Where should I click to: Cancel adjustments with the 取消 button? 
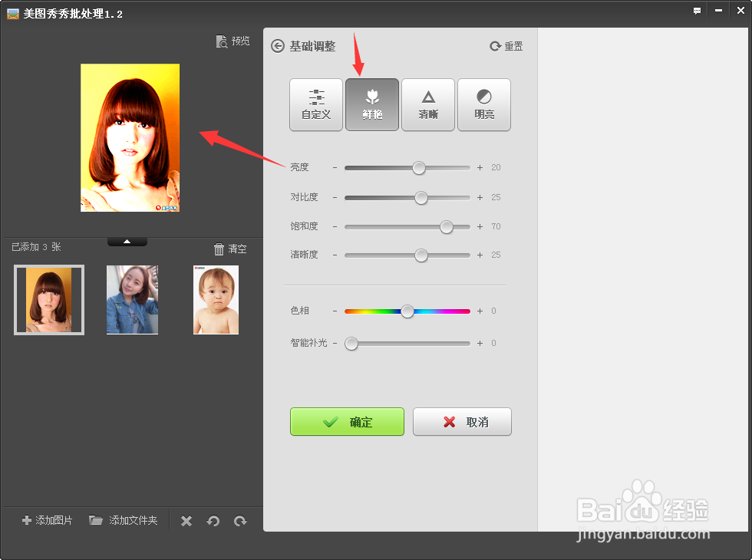pos(462,421)
